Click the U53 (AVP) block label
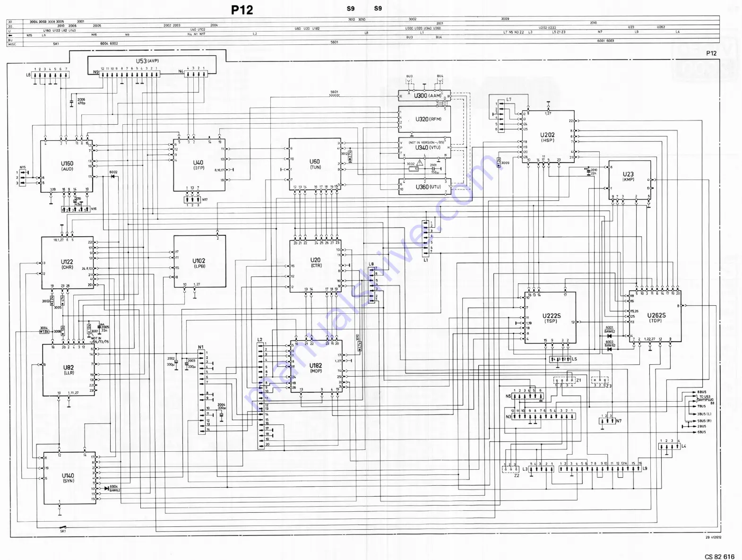Screen dimensions: 742x560 click(147, 61)
